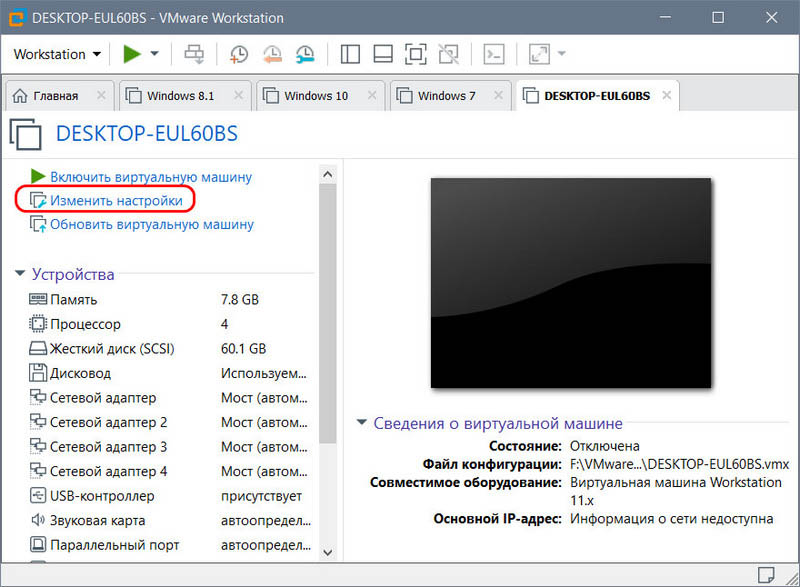Click scroll down arrow of left pane
The image size is (800, 587).
click(x=328, y=552)
